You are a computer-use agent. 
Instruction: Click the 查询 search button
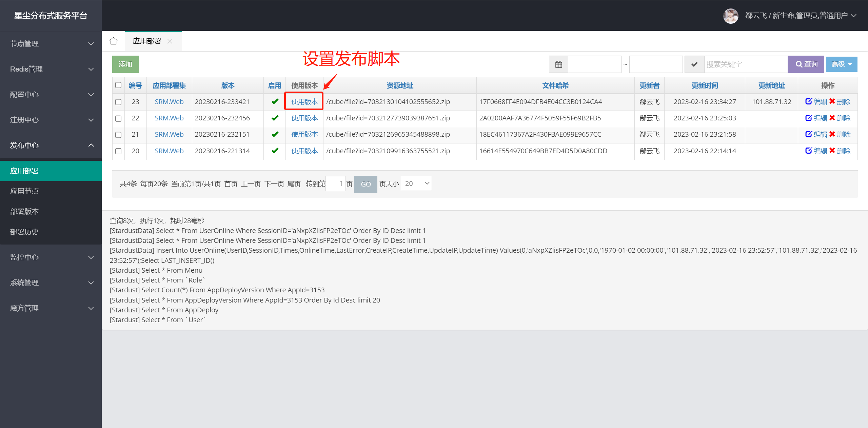point(806,64)
